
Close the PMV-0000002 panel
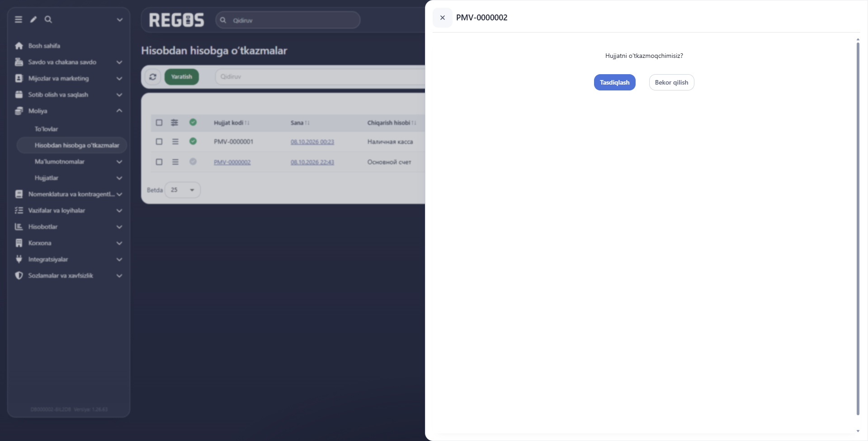(443, 18)
